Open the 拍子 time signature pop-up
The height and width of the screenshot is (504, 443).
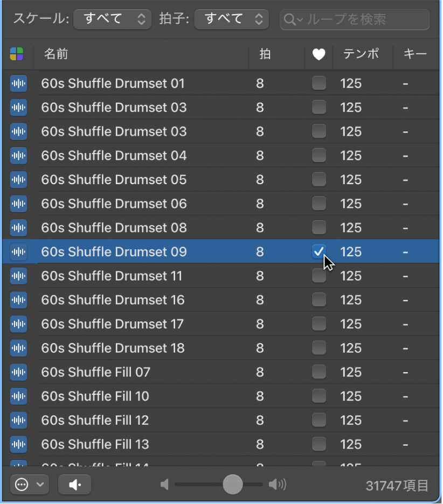click(x=232, y=19)
